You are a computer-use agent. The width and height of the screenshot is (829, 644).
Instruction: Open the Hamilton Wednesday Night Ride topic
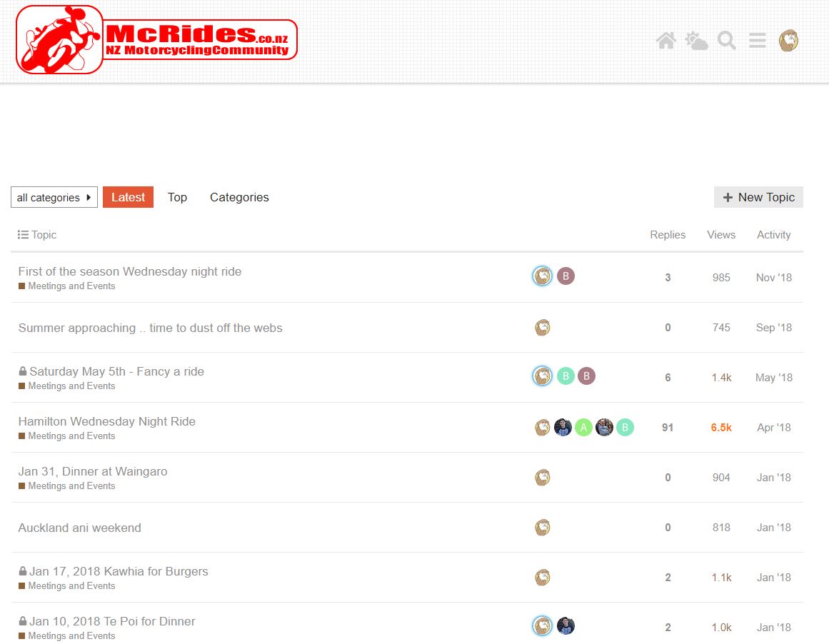click(x=107, y=421)
